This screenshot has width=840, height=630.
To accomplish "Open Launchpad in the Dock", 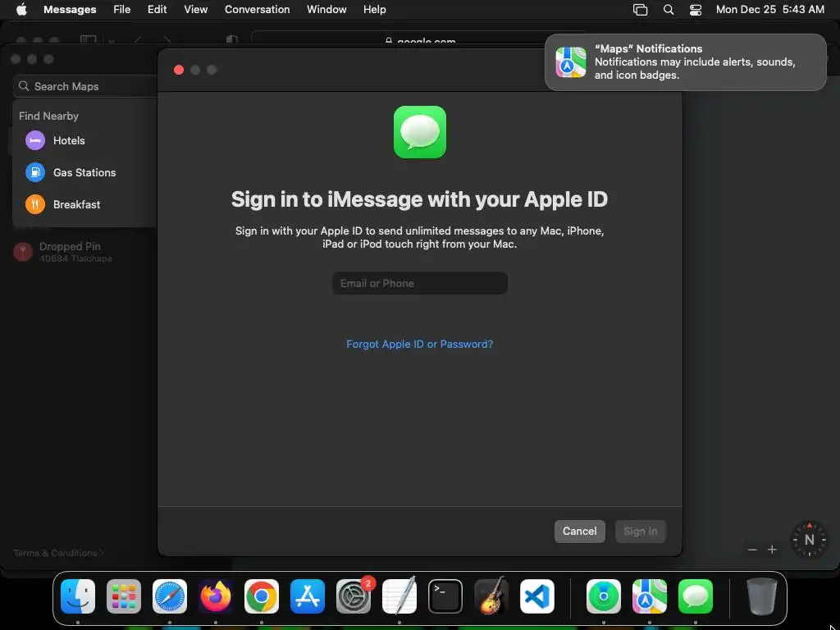I will pyautogui.click(x=124, y=596).
